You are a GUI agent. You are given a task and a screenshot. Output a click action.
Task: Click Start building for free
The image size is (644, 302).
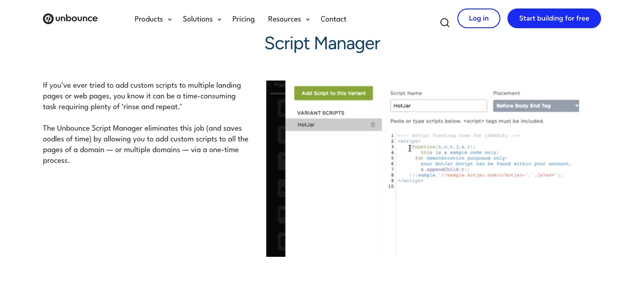click(x=554, y=18)
